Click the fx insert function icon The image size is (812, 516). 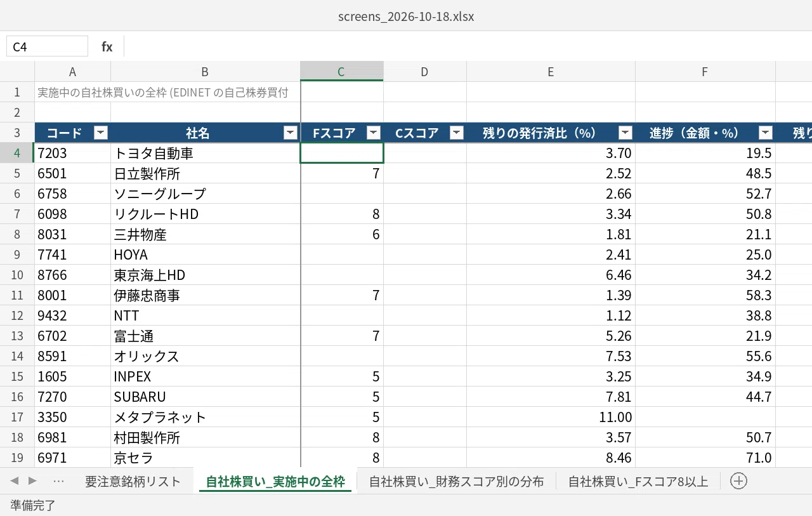click(107, 46)
